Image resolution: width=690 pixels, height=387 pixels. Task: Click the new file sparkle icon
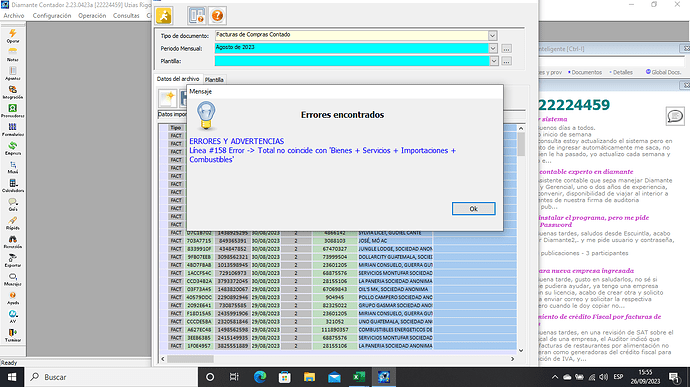[167, 98]
